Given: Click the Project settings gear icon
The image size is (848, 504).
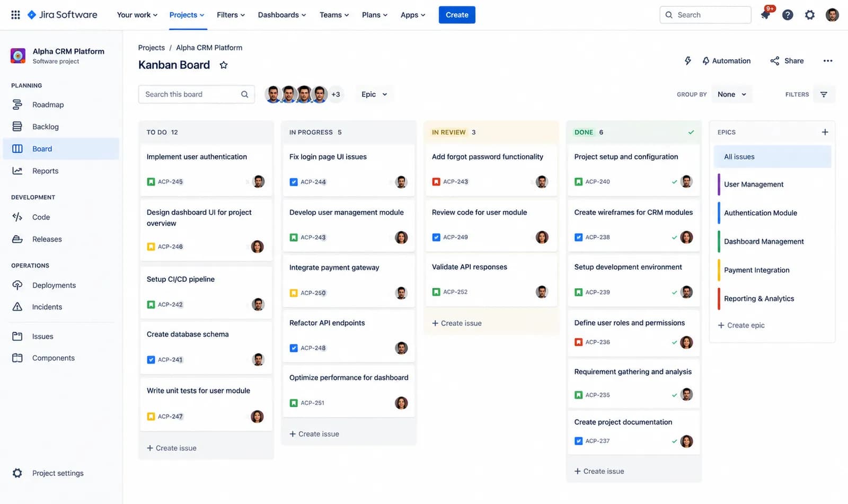Looking at the screenshot, I should click(x=17, y=473).
